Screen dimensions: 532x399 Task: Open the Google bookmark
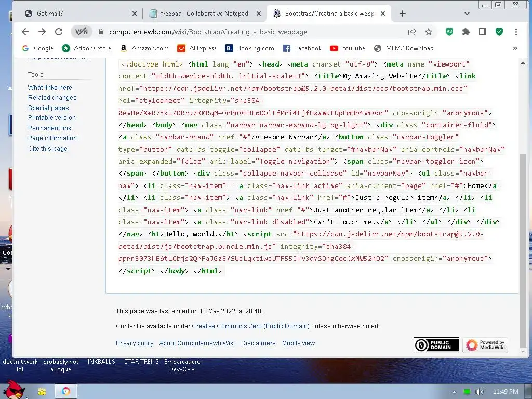click(x=37, y=48)
